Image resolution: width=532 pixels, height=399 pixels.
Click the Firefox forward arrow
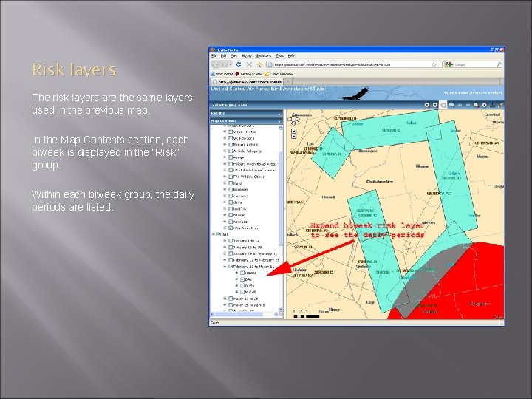point(225,64)
